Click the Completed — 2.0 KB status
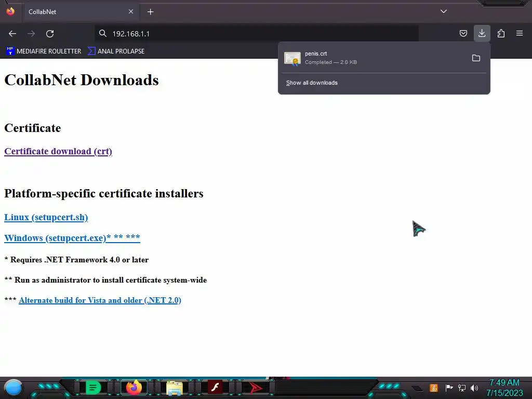The image size is (532, 399). (x=331, y=62)
